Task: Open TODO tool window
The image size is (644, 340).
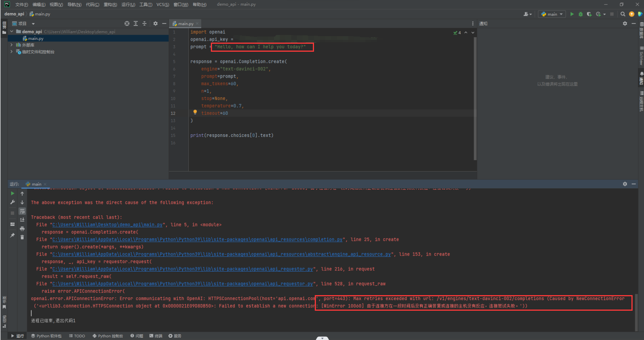Action: [x=77, y=336]
